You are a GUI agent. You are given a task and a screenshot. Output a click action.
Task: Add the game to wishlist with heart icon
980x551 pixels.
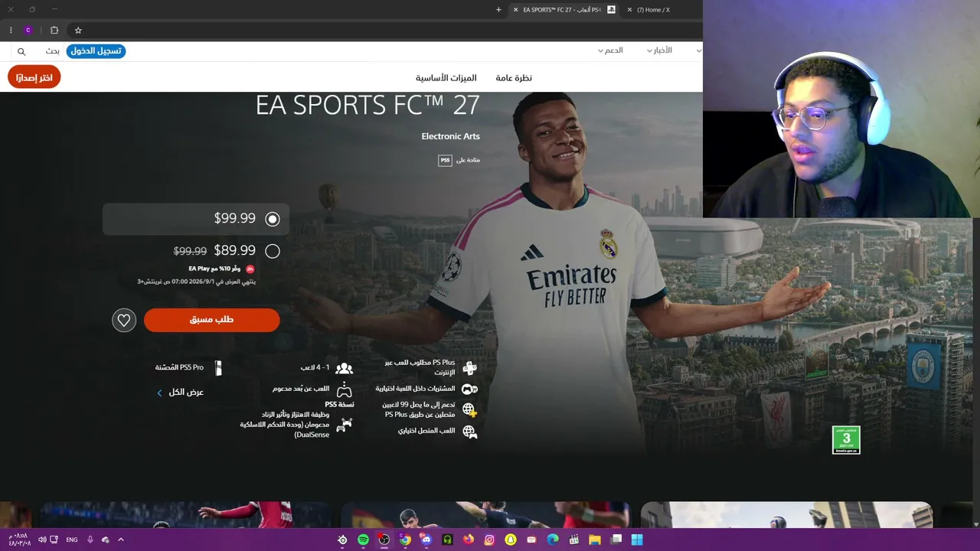tap(124, 320)
